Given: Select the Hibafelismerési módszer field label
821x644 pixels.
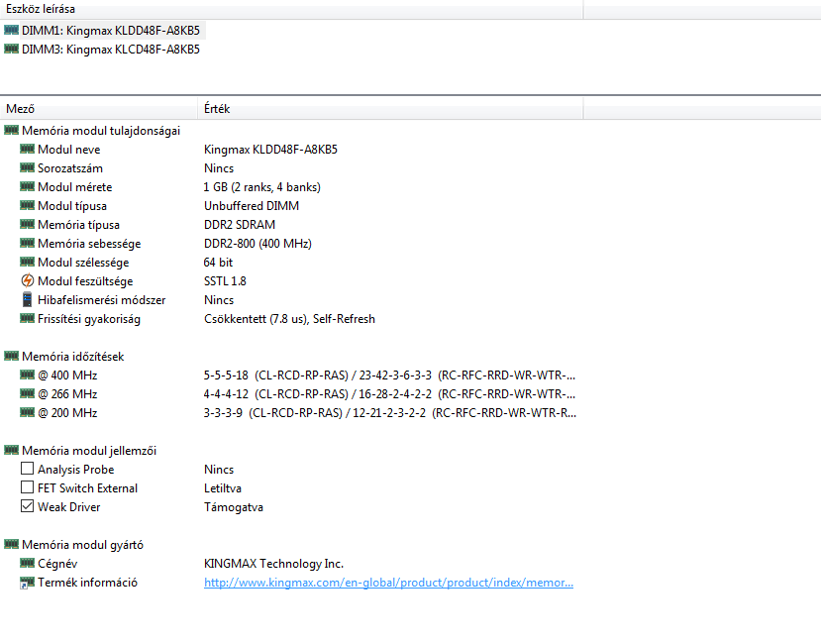Looking at the screenshot, I should click(x=102, y=300).
